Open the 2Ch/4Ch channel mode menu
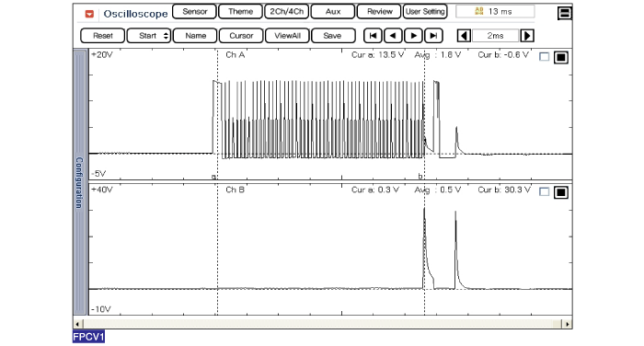The width and height of the screenshot is (644, 346). pos(287,12)
